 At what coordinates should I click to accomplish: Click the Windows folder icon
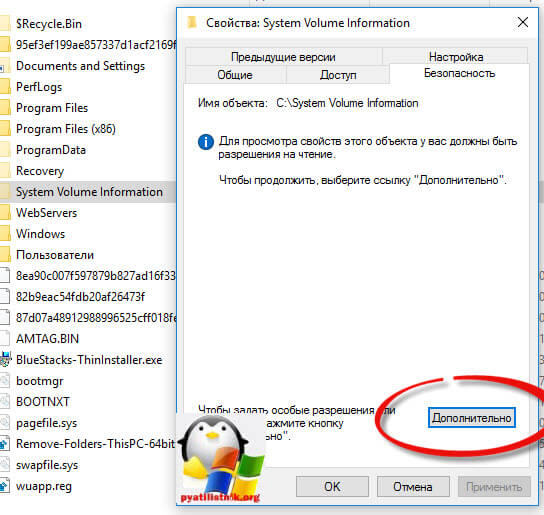point(4,234)
